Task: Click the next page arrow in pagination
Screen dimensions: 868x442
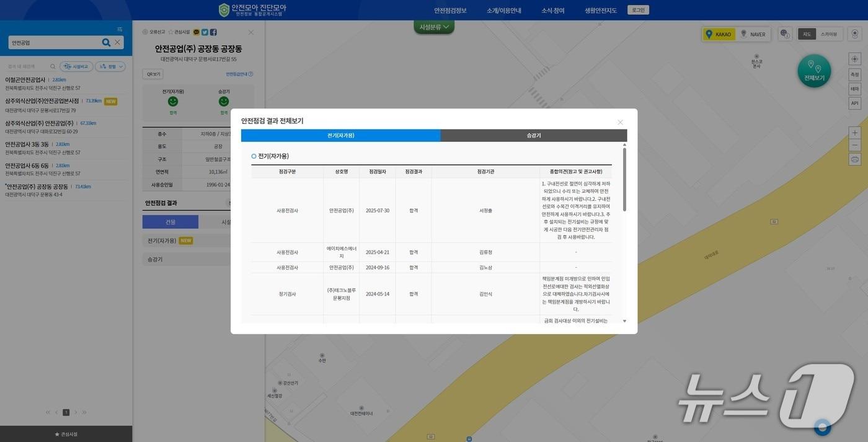Action: pos(76,412)
